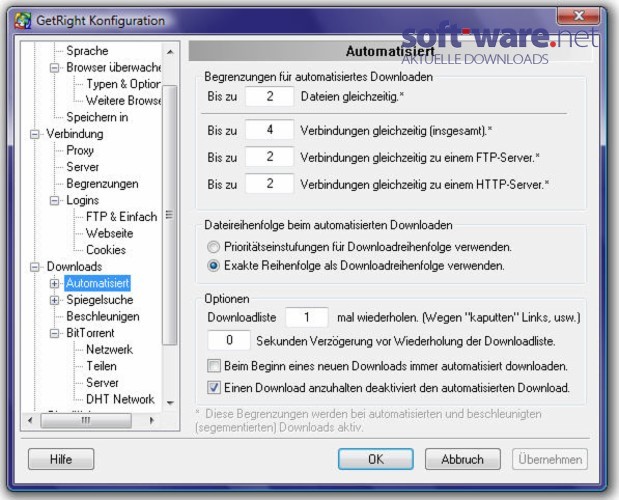Click the 'Verbindungen gleichzeitig (insgesamt)' field

[269, 129]
